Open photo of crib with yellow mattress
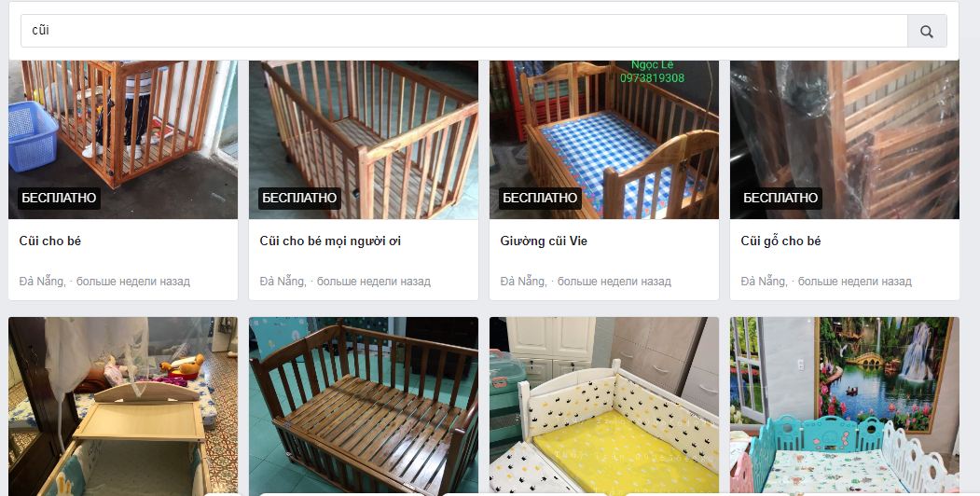This screenshot has width=980, height=496. [604, 406]
